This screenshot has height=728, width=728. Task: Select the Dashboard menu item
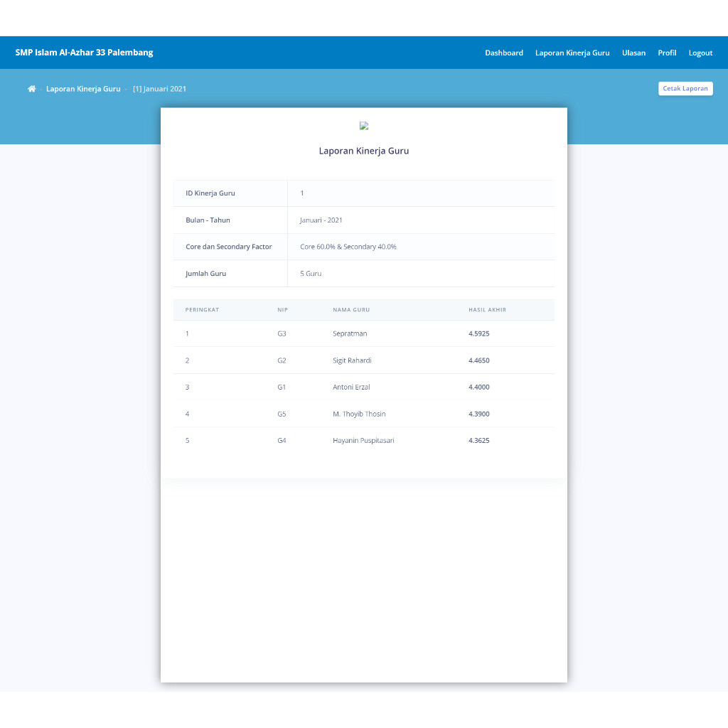point(504,53)
